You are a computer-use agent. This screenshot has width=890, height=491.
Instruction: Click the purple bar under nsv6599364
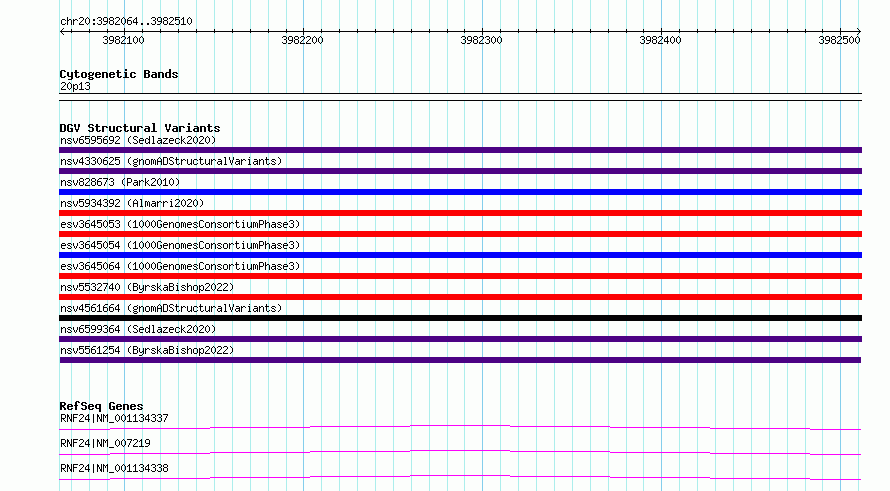tap(460, 339)
